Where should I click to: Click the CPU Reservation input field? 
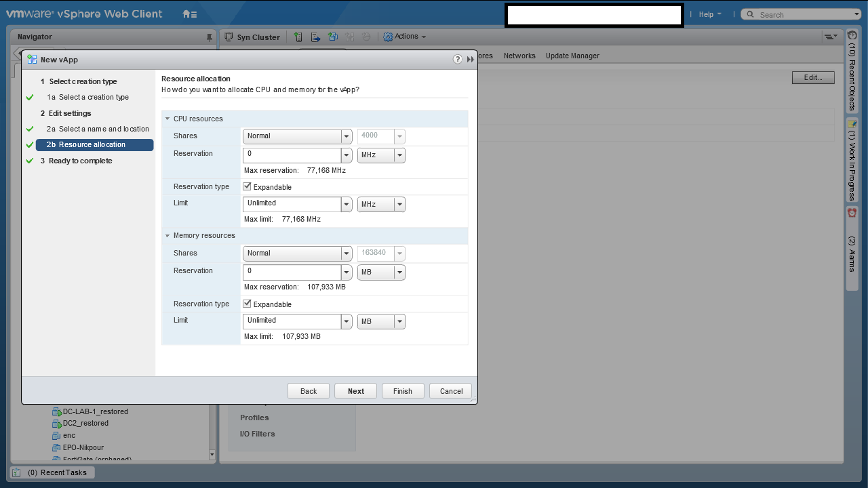(x=292, y=155)
